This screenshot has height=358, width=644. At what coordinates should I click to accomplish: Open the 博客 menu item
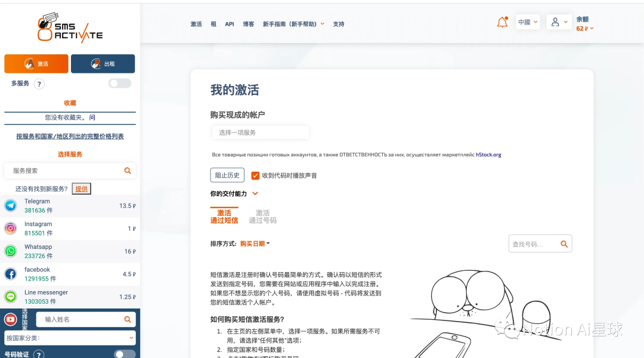click(249, 24)
